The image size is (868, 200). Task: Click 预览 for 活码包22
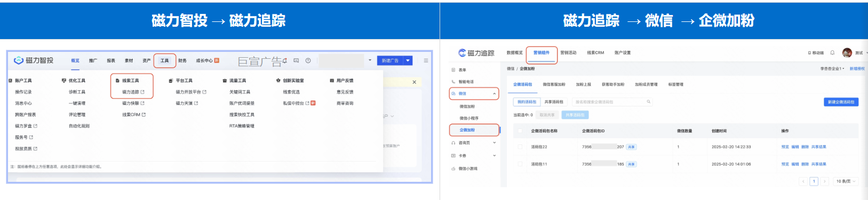(x=785, y=147)
